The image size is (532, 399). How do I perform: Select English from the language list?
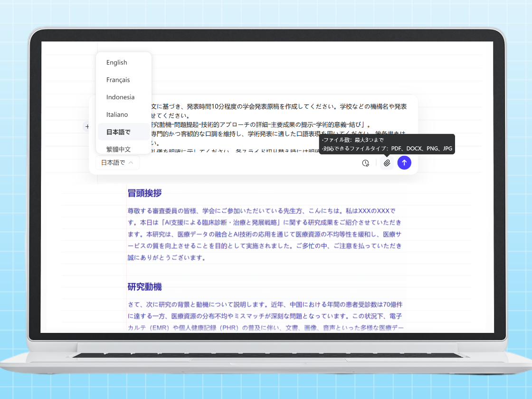[116, 62]
